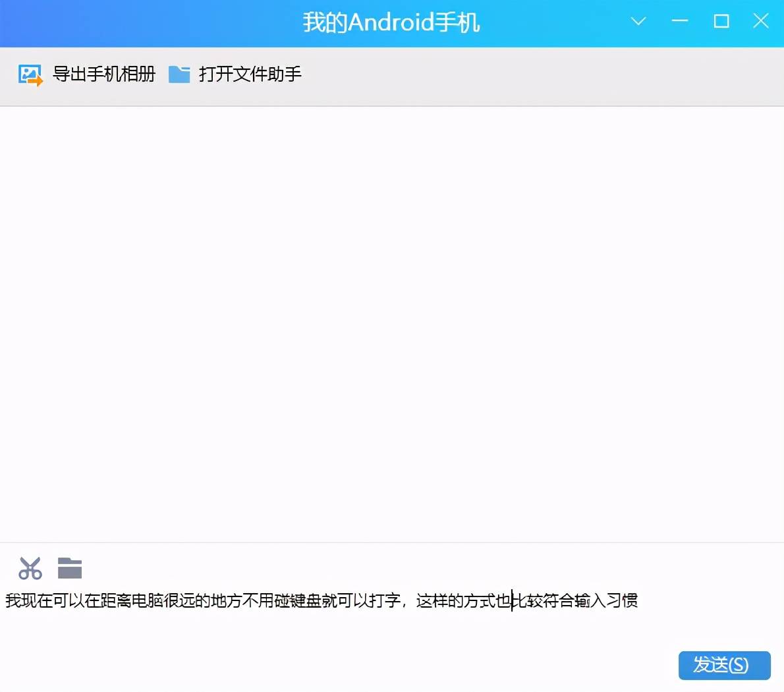The width and height of the screenshot is (784, 692).
Task: Open 打开文件助手
Action: pyautogui.click(x=250, y=74)
